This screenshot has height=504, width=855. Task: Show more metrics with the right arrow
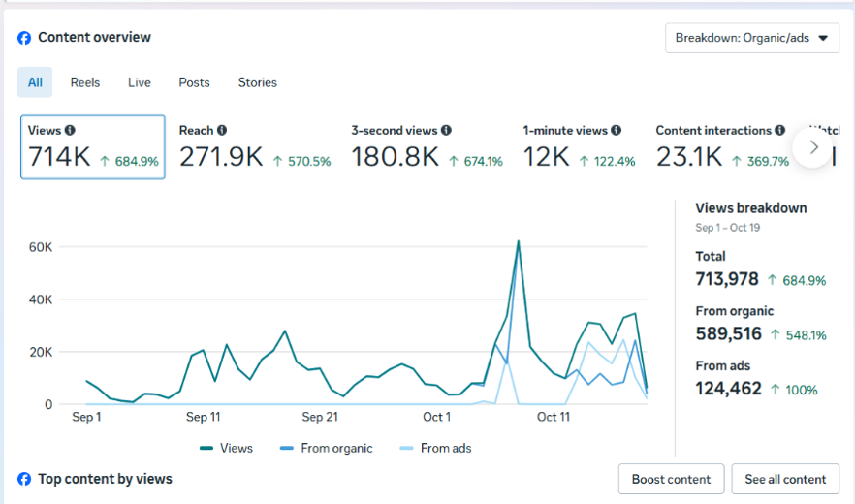coord(813,147)
